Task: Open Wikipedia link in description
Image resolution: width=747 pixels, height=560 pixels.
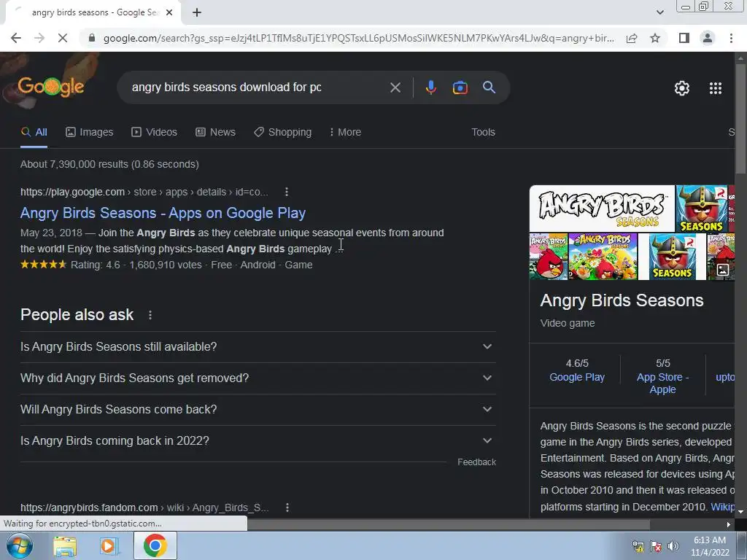Action: coord(723,507)
